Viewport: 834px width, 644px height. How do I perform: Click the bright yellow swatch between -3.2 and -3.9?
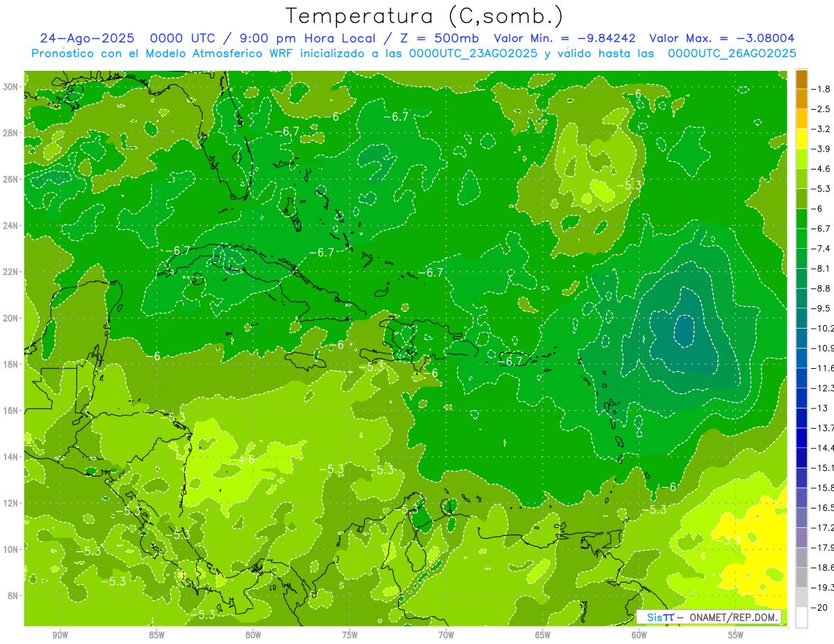[801, 139]
